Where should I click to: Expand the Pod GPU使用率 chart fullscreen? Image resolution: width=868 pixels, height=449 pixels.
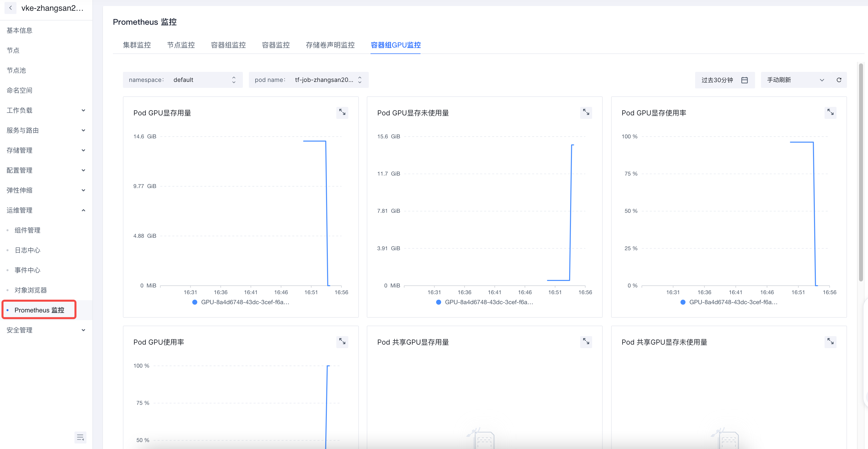[342, 342]
